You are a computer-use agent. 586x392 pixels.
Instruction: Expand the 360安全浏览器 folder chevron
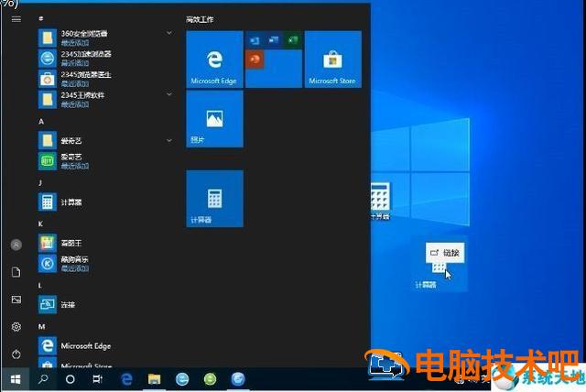tap(169, 33)
